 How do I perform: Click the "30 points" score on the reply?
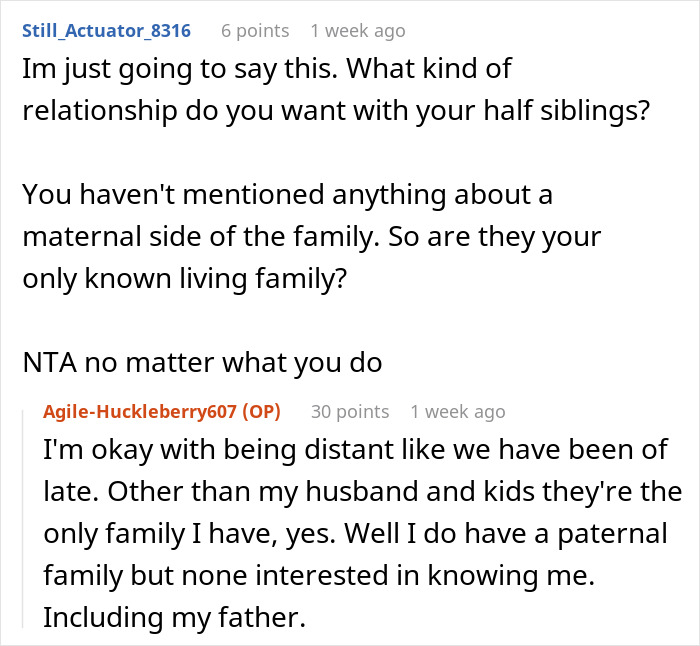[349, 412]
